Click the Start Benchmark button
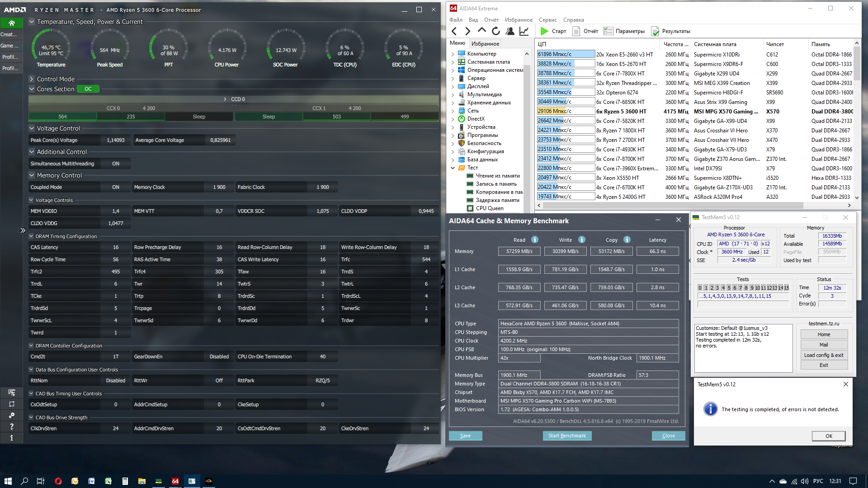This screenshot has width=868, height=488. coord(567,436)
